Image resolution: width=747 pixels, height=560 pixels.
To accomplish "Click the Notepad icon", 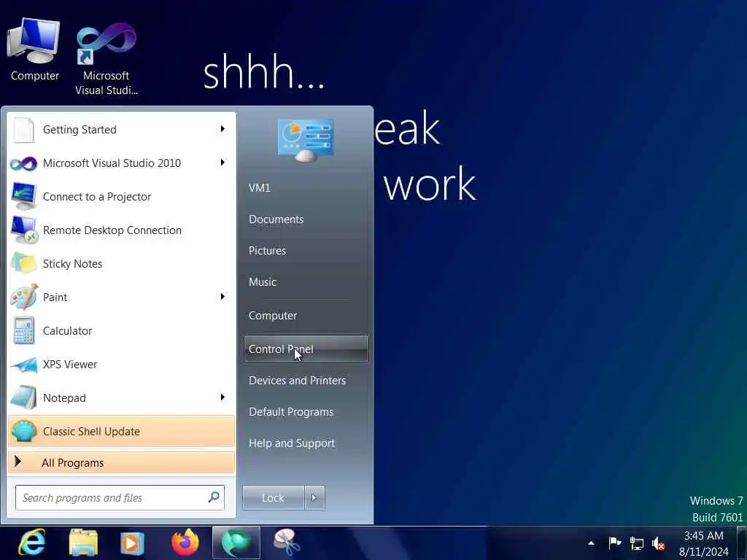I will [24, 397].
